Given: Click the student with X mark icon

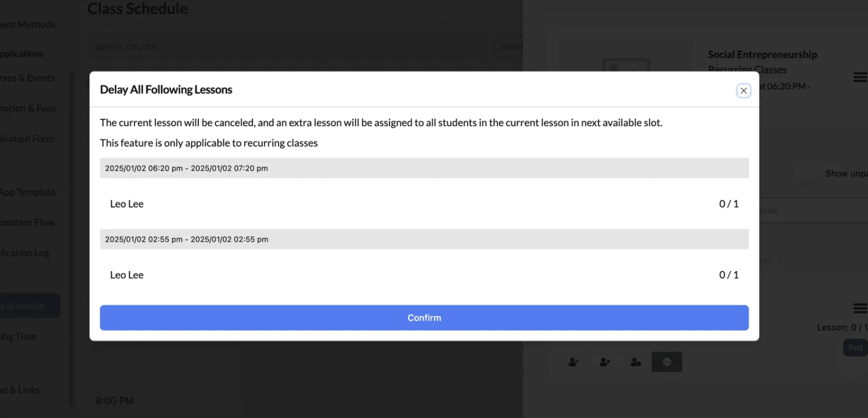Looking at the screenshot, I should 605,362.
